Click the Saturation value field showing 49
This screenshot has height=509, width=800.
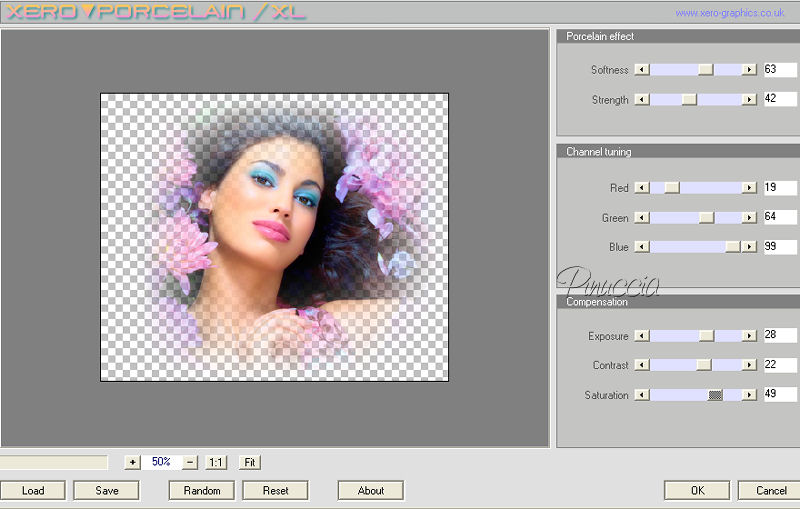pyautogui.click(x=780, y=394)
